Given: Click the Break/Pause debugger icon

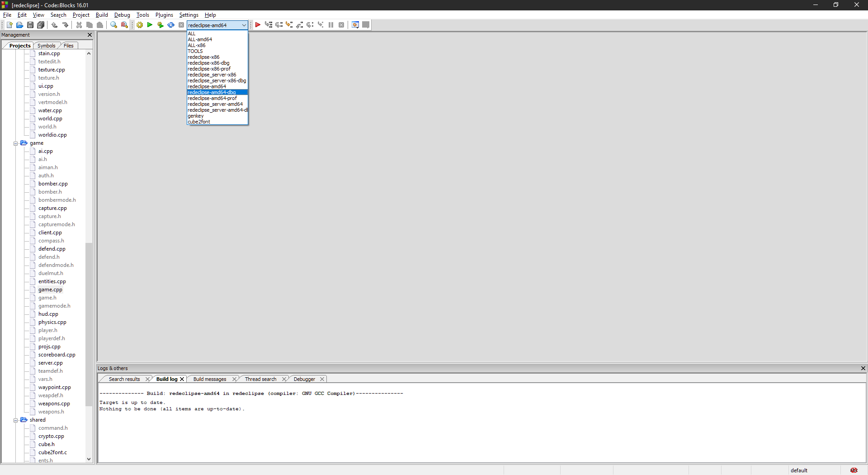Looking at the screenshot, I should [331, 25].
